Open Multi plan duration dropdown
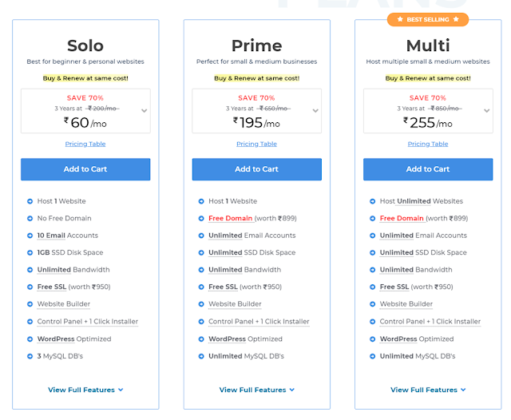 tap(487, 111)
